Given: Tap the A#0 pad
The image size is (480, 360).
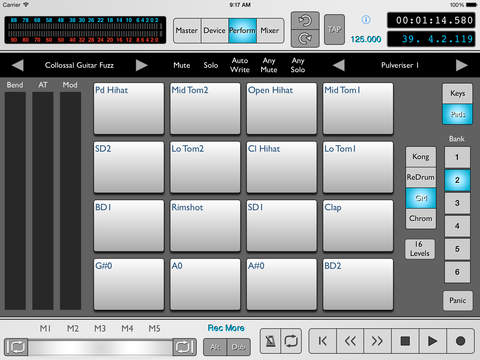Looking at the screenshot, I should 282,285.
